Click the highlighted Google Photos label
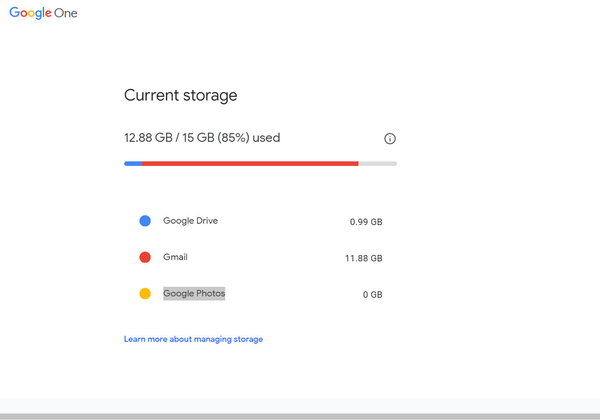 [x=194, y=294]
